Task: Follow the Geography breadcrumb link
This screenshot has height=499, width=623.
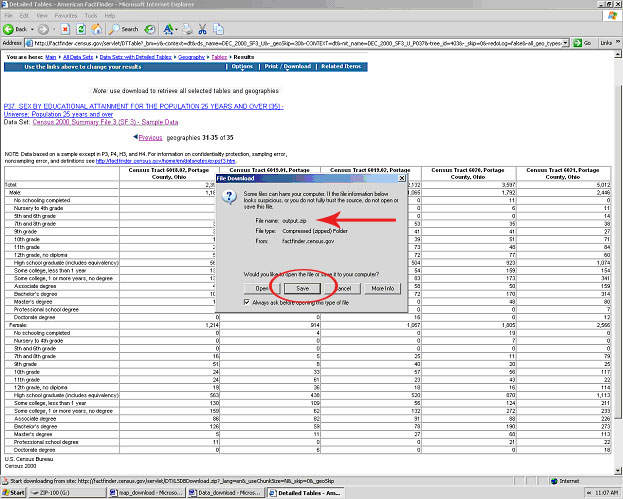Action: point(192,57)
